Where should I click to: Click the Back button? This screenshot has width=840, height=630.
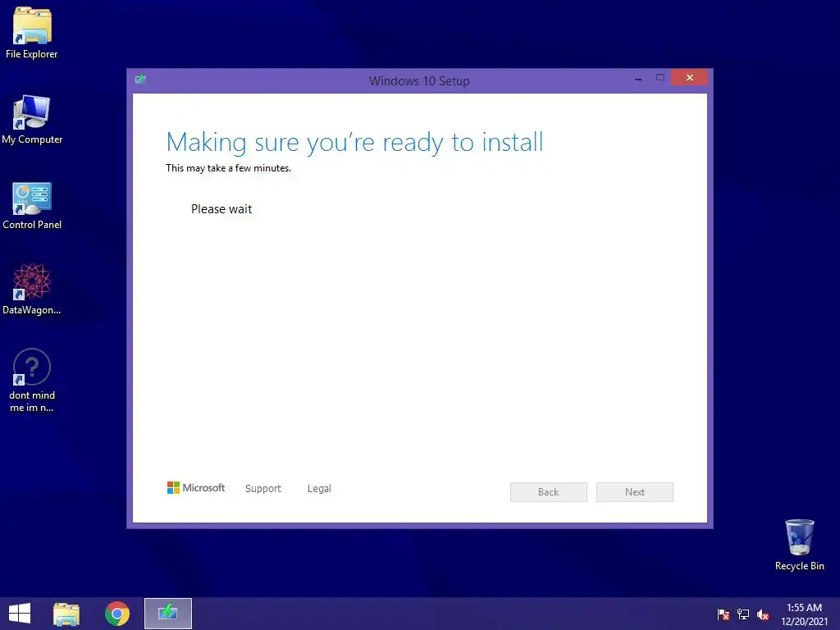(x=549, y=492)
